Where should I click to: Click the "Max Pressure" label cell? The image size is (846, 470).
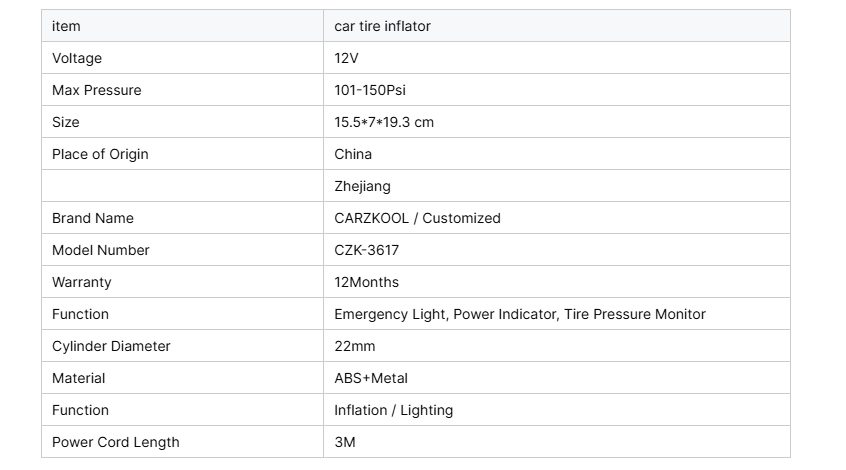tap(97, 90)
